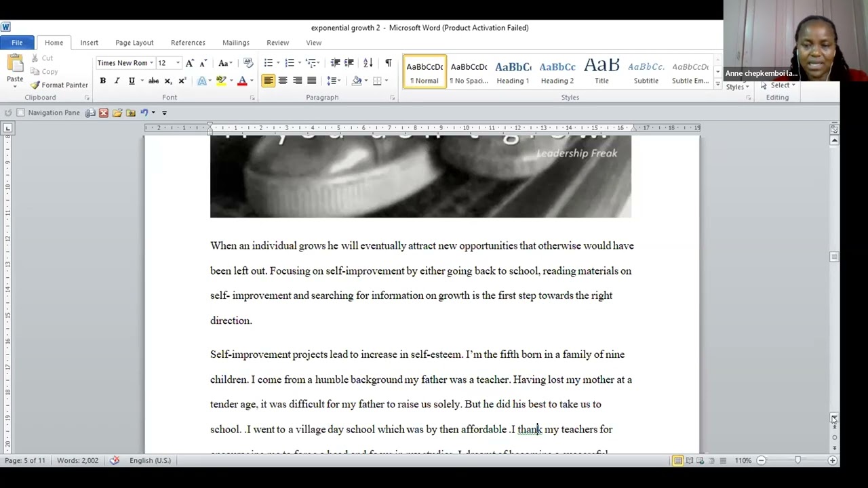Screen dimensions: 868x488
Task: Select Center alignment
Action: [x=283, y=81]
